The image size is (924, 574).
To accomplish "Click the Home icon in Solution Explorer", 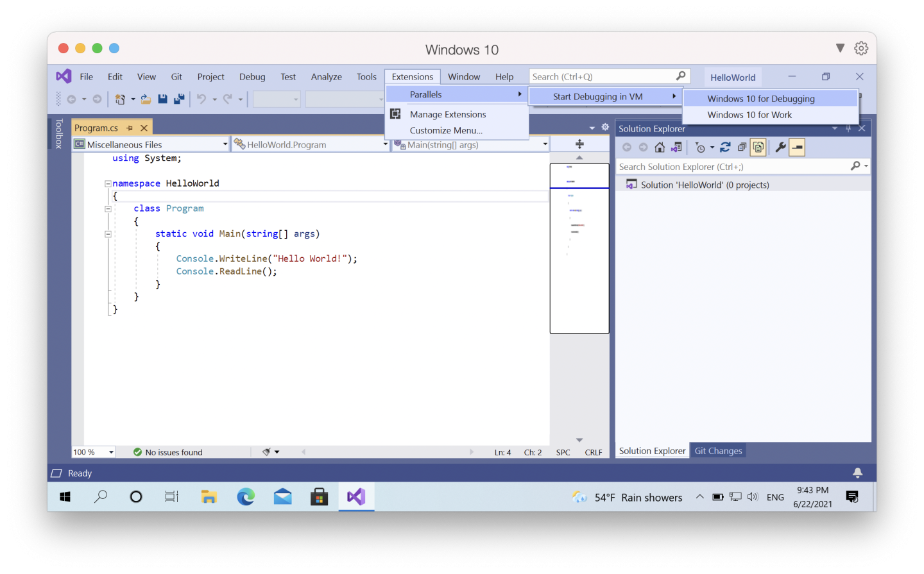I will coord(660,148).
